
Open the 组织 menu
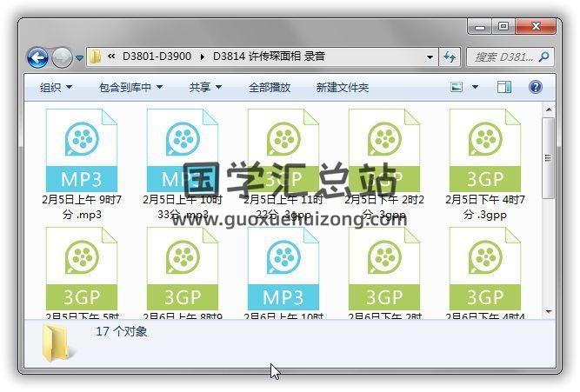pyautogui.click(x=56, y=87)
